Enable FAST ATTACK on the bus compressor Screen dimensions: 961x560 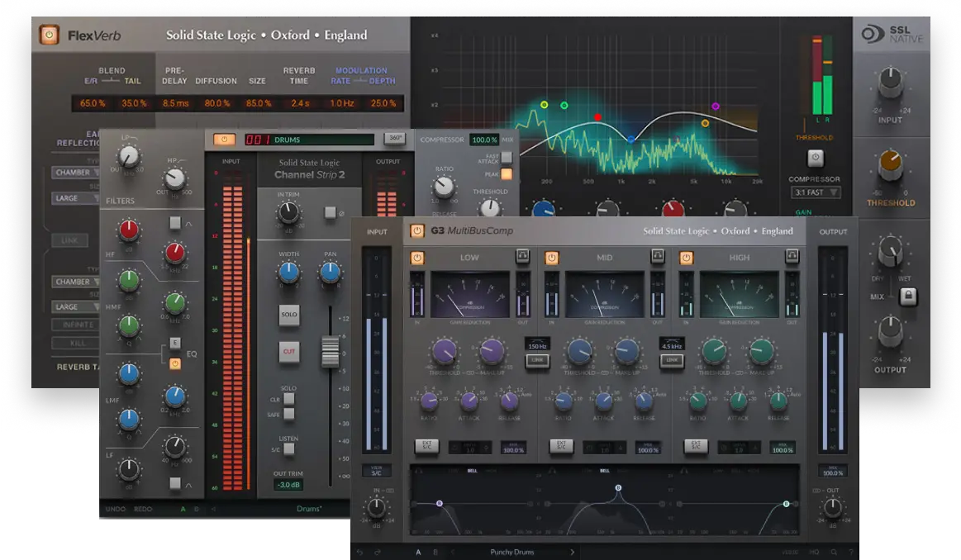pyautogui.click(x=507, y=157)
